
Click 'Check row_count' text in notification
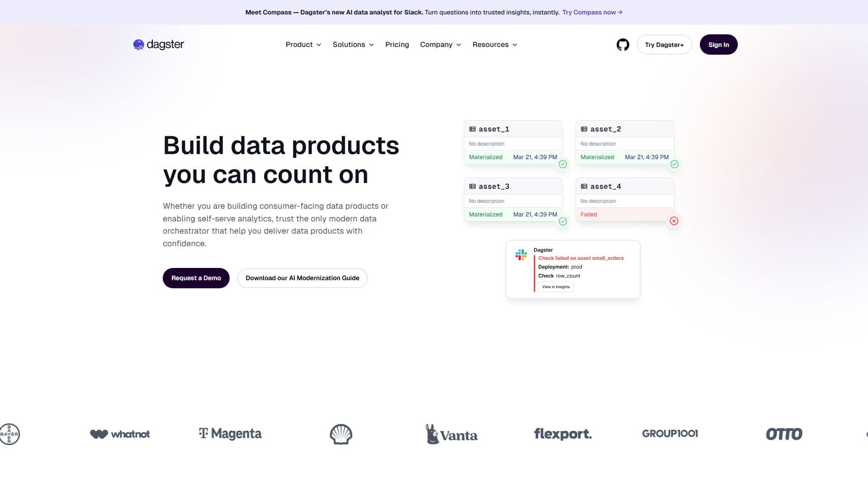[559, 276]
